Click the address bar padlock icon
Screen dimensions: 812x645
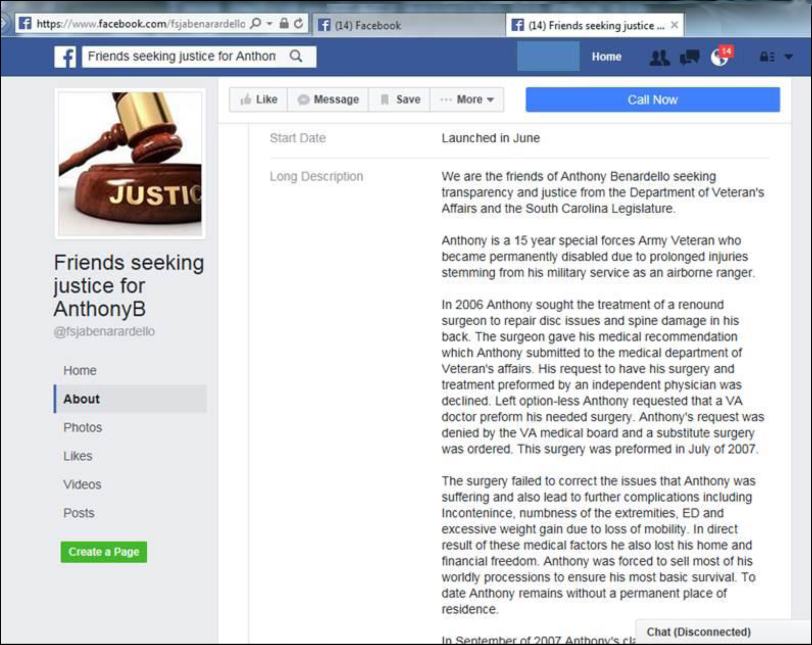tap(284, 23)
